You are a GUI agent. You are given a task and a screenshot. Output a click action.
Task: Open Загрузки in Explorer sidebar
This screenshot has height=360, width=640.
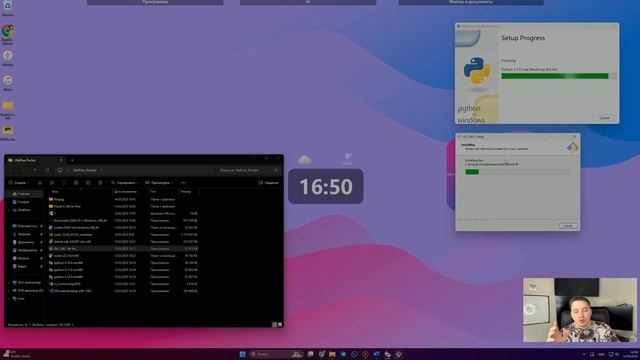tap(25, 234)
